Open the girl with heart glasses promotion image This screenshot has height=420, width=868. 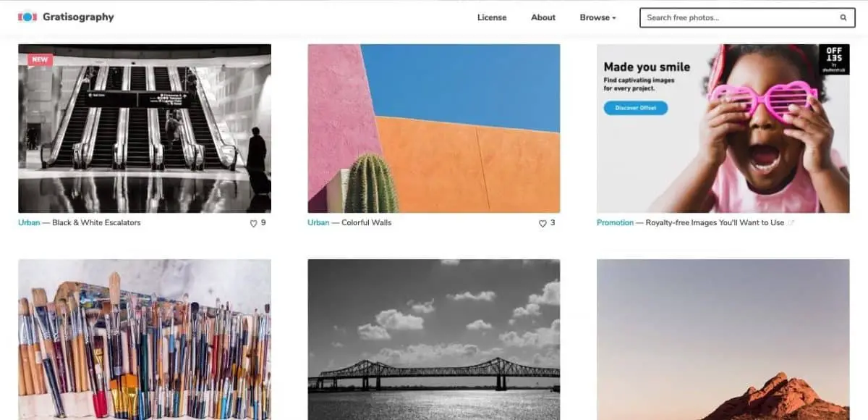point(723,128)
